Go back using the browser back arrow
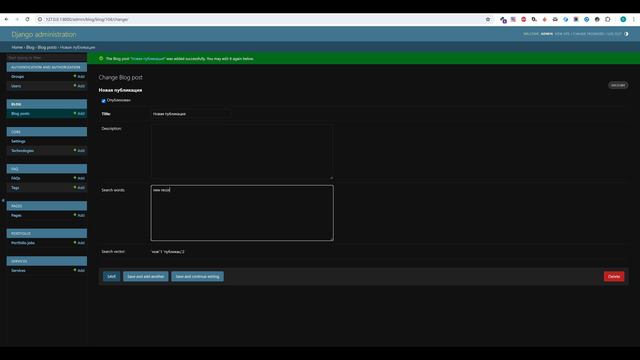The image size is (640, 360). tap(7, 19)
